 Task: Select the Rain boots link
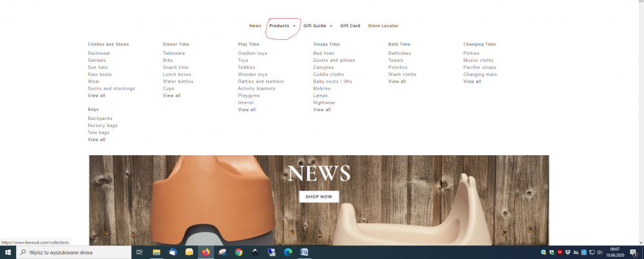99,74
